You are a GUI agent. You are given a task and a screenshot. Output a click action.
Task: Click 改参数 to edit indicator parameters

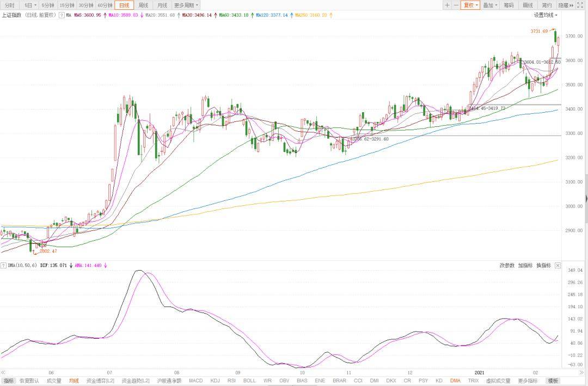[x=507, y=265]
